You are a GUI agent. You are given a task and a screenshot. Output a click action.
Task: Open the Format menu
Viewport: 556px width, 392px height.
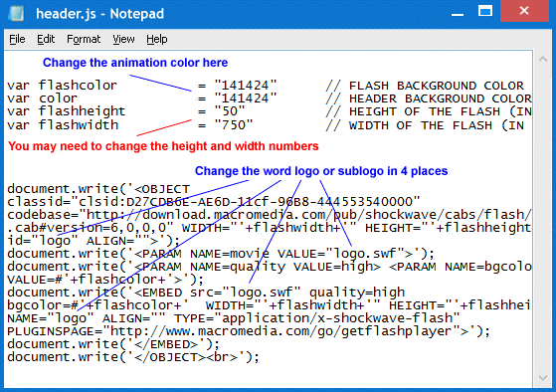click(84, 39)
